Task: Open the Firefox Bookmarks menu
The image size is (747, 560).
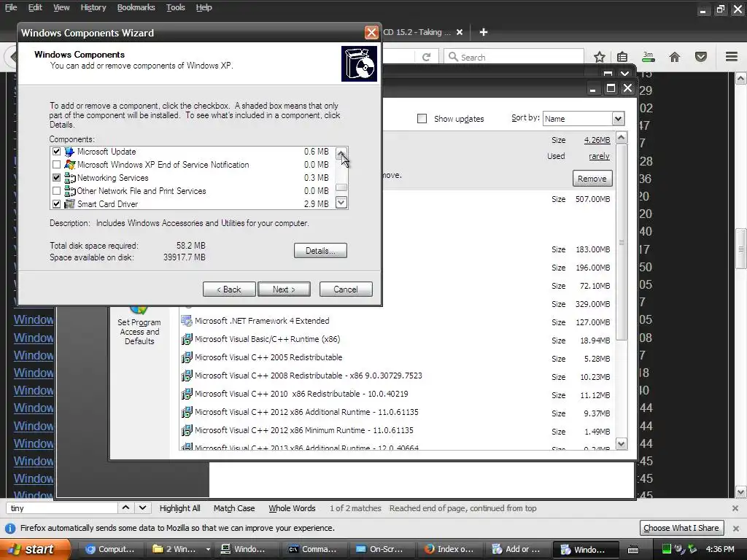Action: point(136,7)
